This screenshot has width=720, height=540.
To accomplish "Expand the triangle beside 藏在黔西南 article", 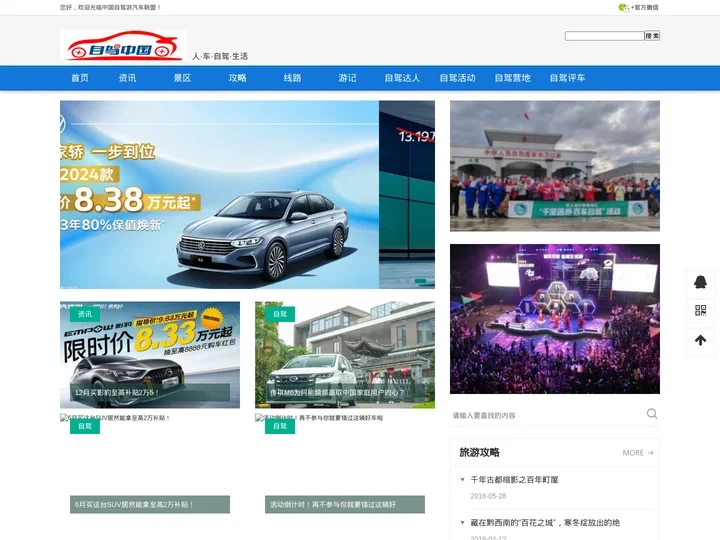I will pos(462,522).
